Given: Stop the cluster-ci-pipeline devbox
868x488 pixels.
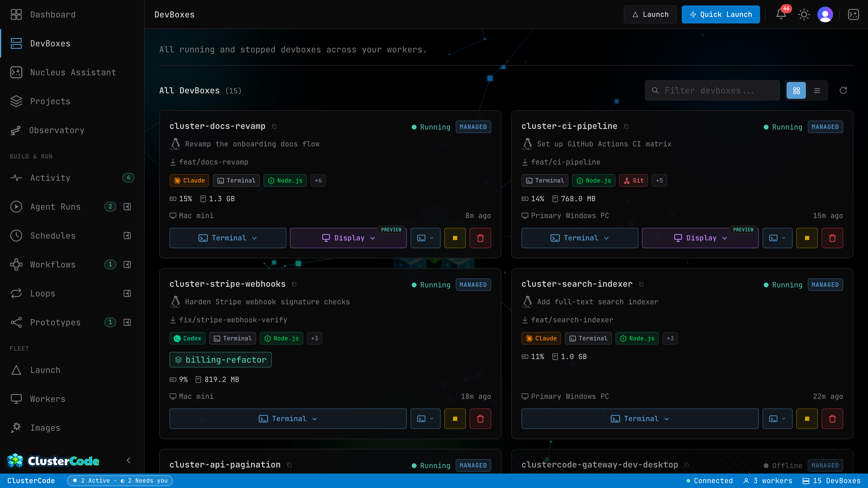Looking at the screenshot, I should click(x=807, y=238).
